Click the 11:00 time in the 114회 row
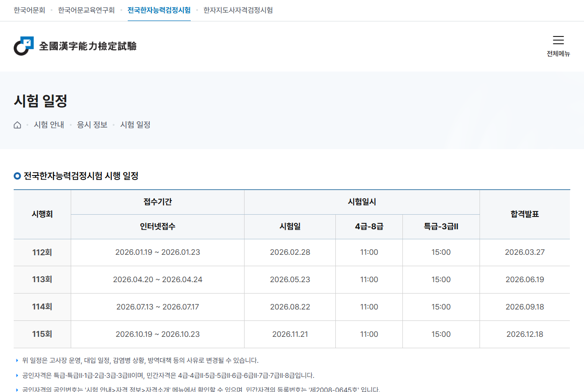 click(x=369, y=307)
